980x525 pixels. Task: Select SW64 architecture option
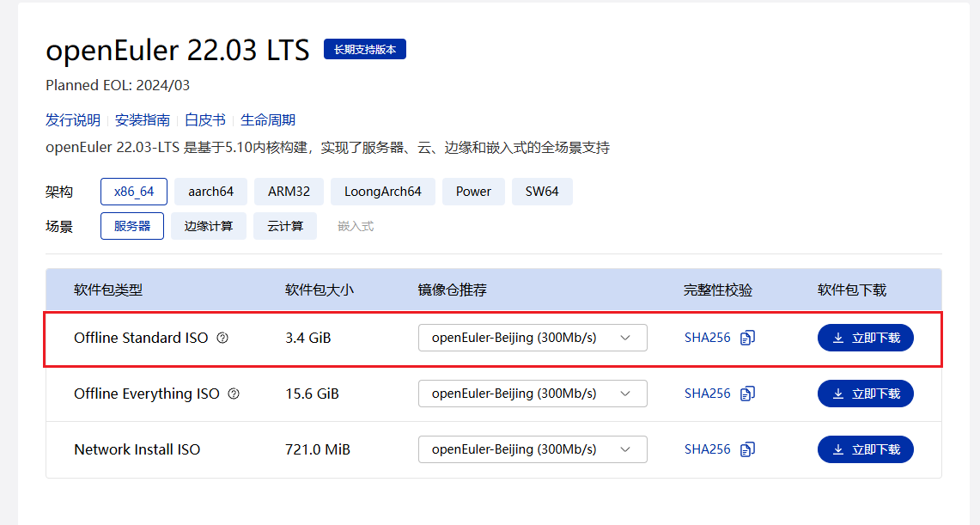pos(542,192)
